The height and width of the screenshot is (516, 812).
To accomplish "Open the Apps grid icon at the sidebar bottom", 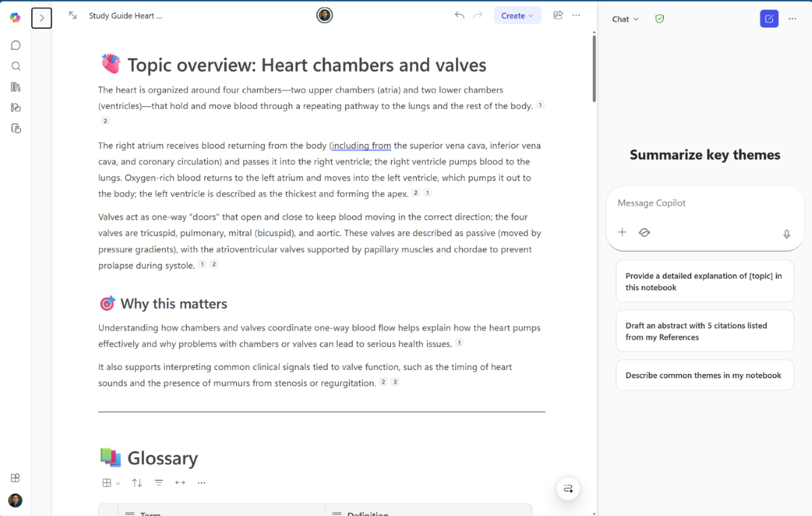I will tap(16, 478).
